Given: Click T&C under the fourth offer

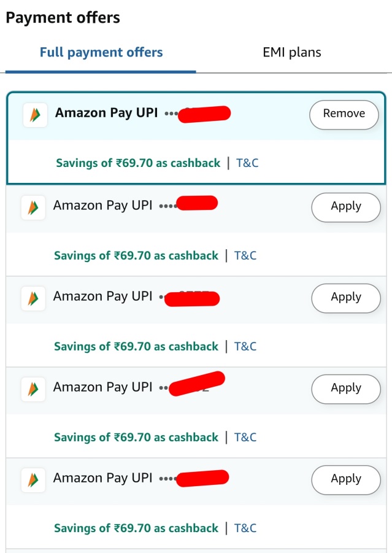Looking at the screenshot, I should 246,437.
